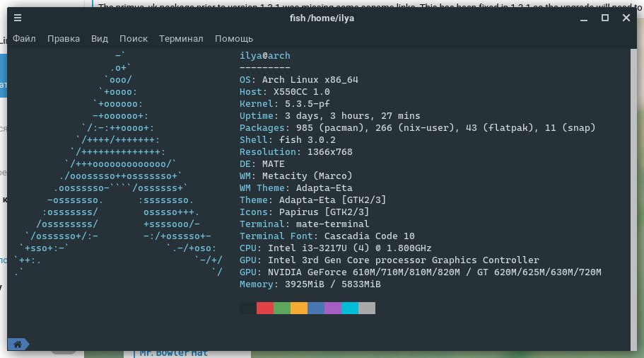Click the Uptime line in the terminal
This screenshot has height=358, width=644.
click(330, 116)
